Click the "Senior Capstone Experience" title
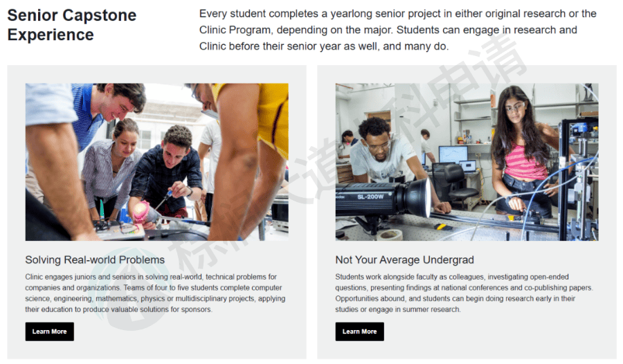This screenshot has height=364, width=623. coord(72,25)
